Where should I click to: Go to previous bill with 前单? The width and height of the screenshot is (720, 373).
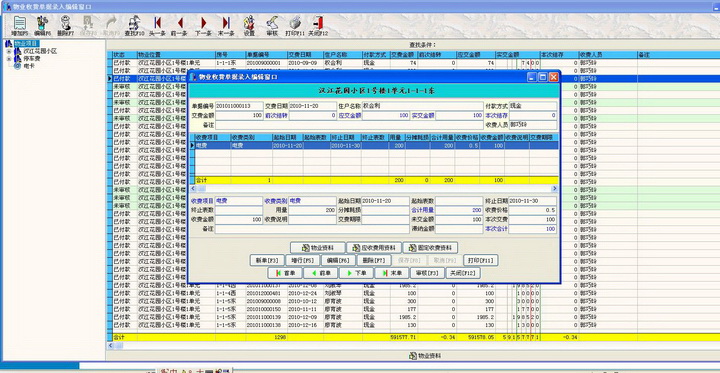pyautogui.click(x=321, y=273)
